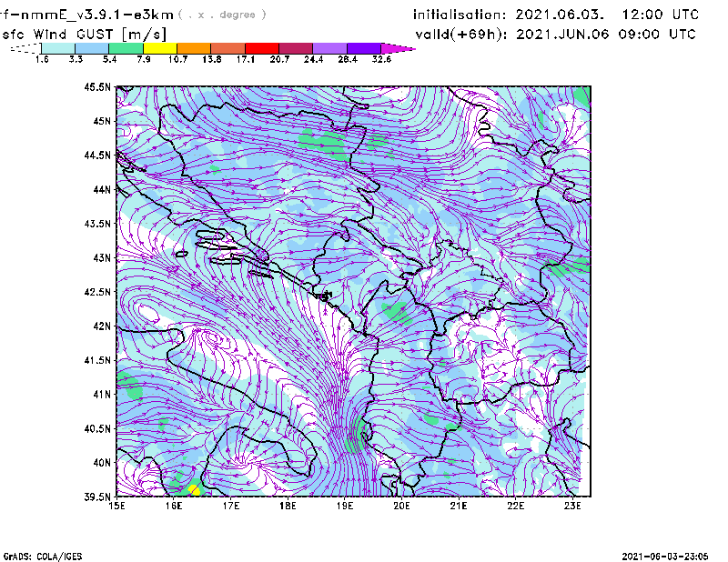This screenshot has width=728, height=562.
Task: Click the 20E longitude label
Action: 401,506
